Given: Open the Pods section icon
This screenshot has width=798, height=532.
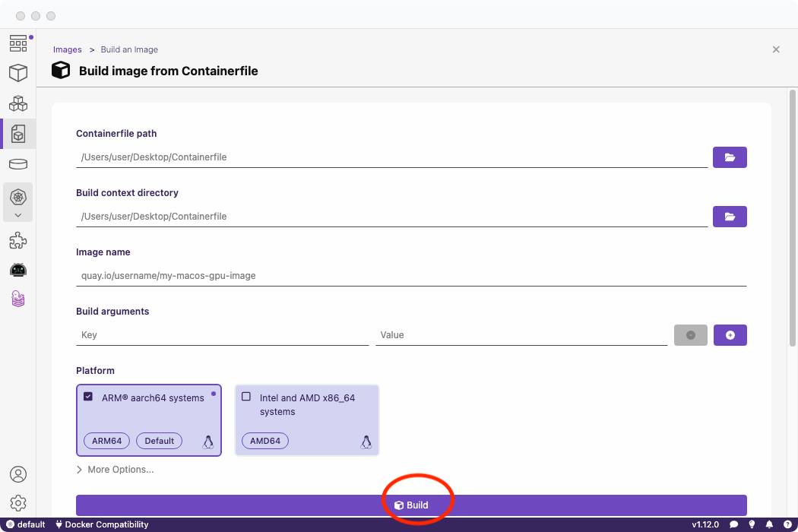Looking at the screenshot, I should pyautogui.click(x=18, y=103).
